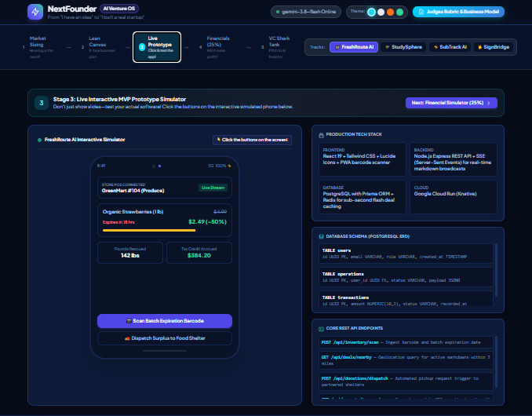532x416 pixels.
Task: Click the green online dot beside gemini-3.8-flash
Action: pos(278,12)
